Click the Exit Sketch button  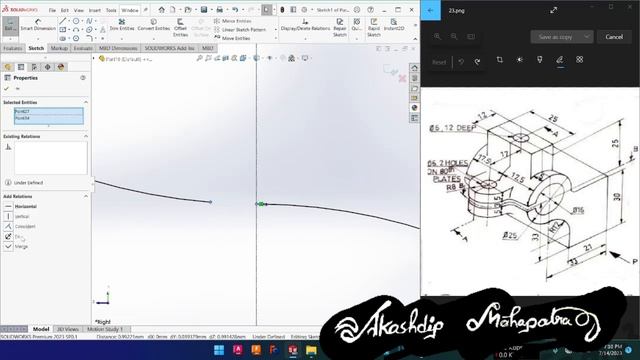(10, 26)
